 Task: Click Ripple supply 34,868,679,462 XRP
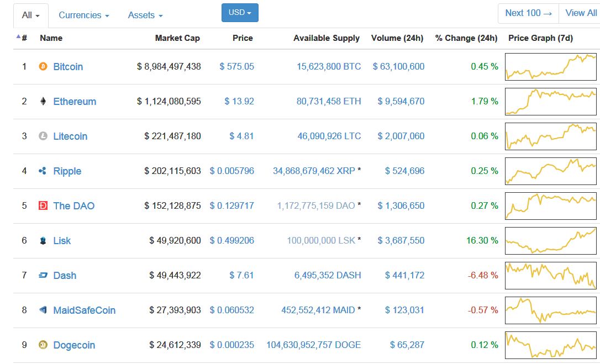314,171
